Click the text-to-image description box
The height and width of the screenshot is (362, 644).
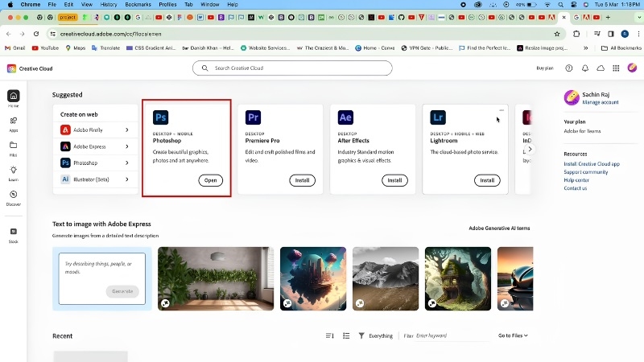(x=102, y=278)
